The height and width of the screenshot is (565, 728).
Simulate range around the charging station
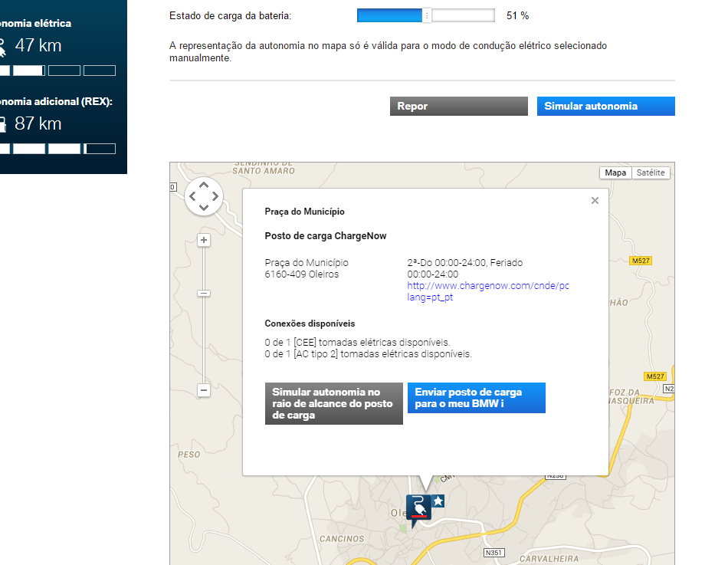pos(334,403)
